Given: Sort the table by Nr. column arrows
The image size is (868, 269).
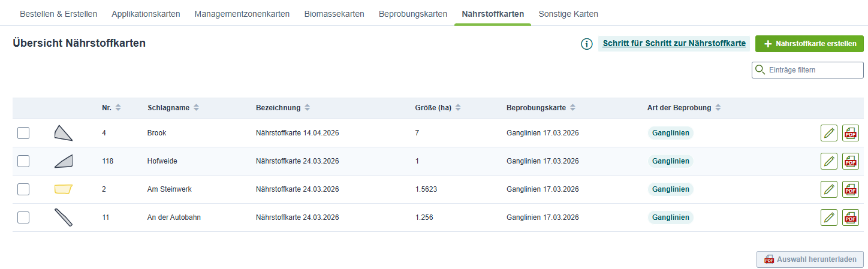Looking at the screenshot, I should coord(118,108).
